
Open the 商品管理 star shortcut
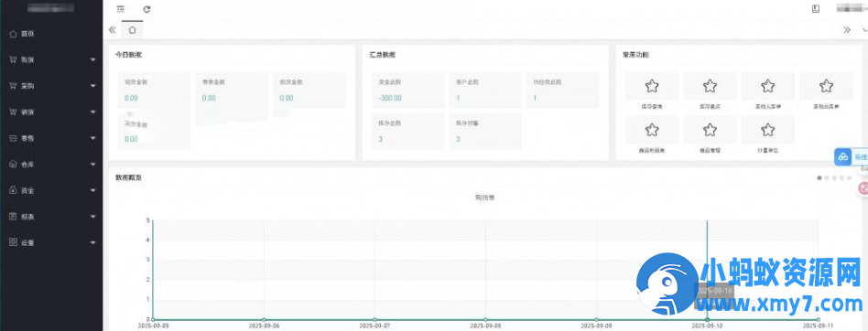710,130
